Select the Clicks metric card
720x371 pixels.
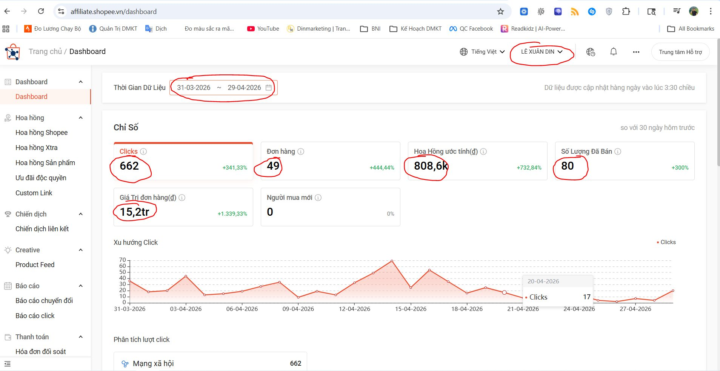pos(183,161)
